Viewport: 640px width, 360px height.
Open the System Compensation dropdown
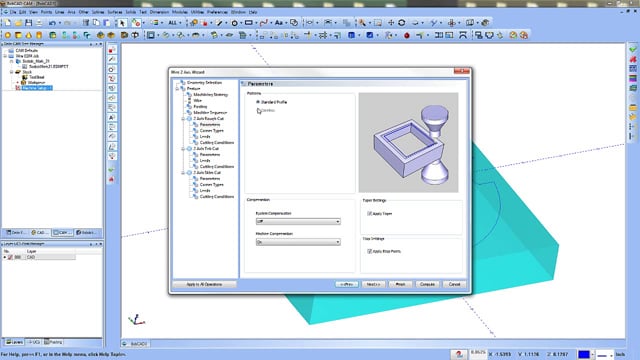(298, 221)
